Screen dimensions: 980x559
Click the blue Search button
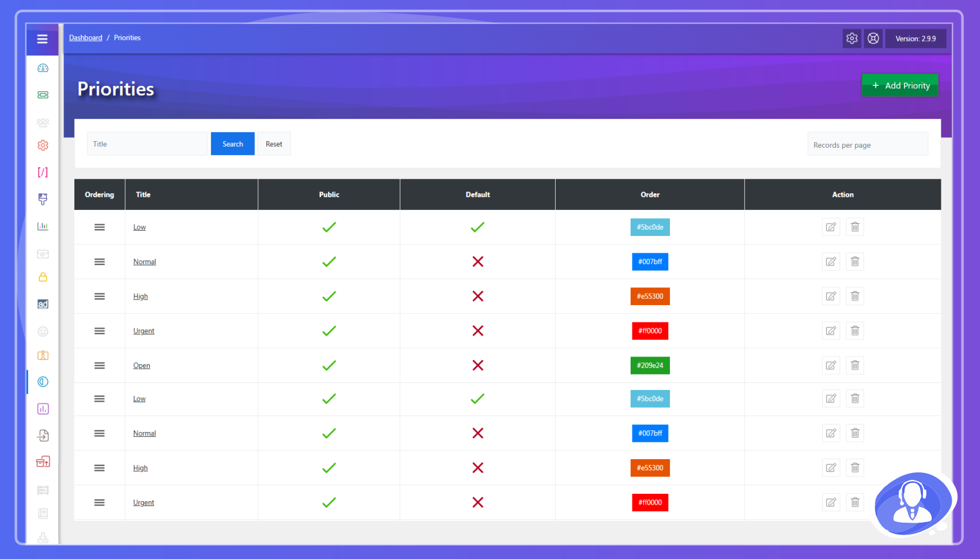tap(233, 144)
